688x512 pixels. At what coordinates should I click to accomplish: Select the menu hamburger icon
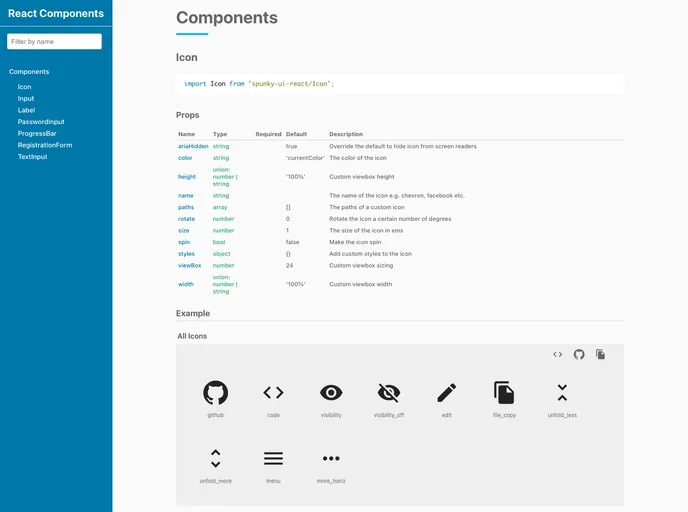click(273, 458)
